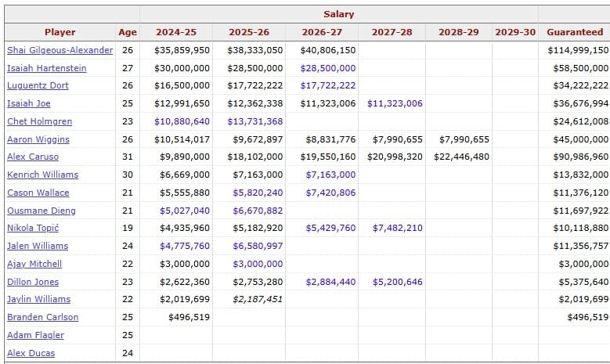Click the 2024-25 season column header
This screenshot has height=364, width=610.
[x=176, y=32]
